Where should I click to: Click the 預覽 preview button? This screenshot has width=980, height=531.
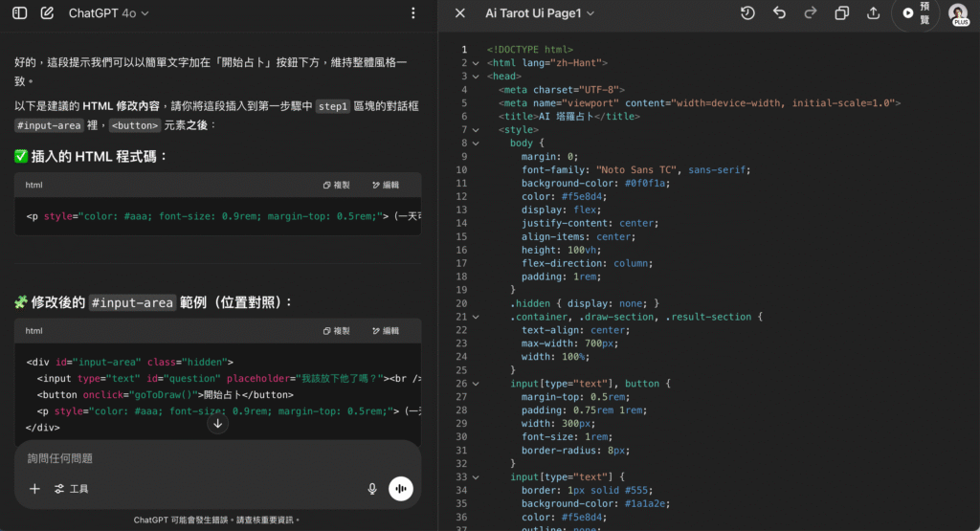[916, 13]
